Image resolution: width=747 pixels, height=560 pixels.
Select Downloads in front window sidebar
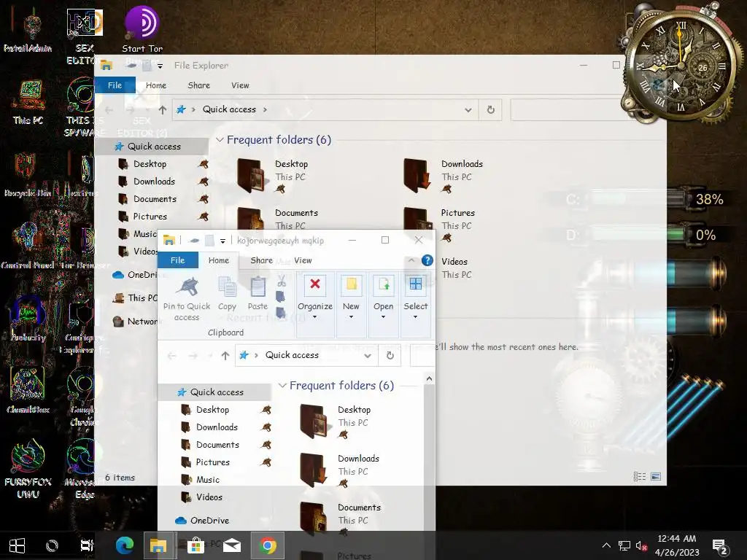[x=217, y=427]
